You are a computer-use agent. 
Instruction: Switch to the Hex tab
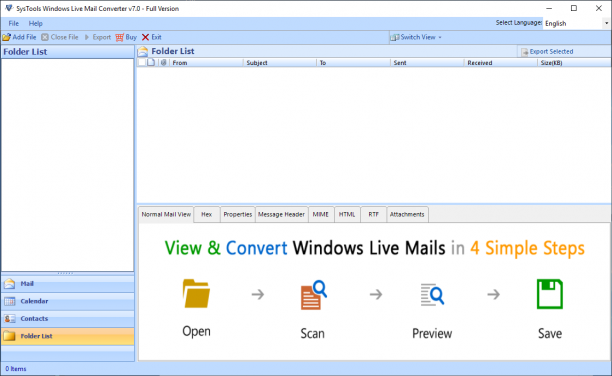point(206,214)
